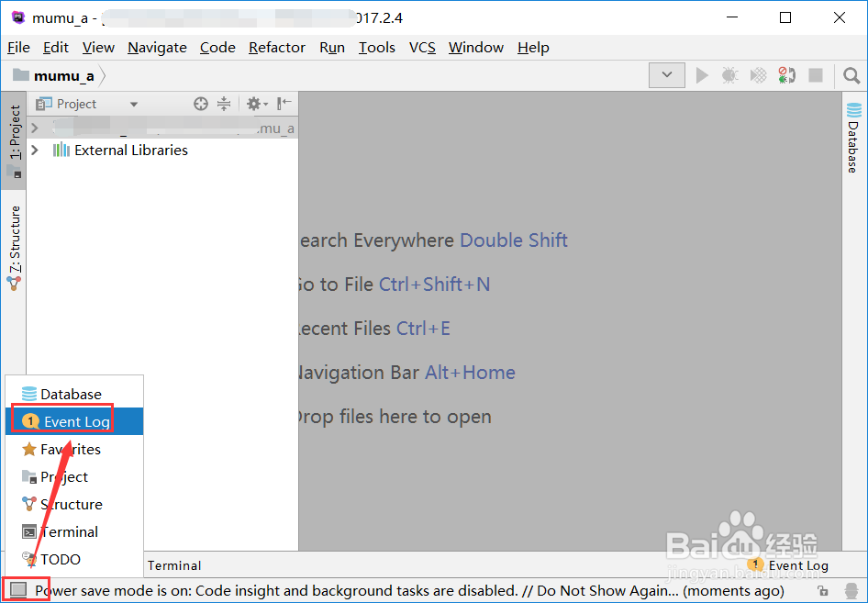Toggle the 7: Structure side tab
This screenshot has height=603, width=868.
pos(14,247)
